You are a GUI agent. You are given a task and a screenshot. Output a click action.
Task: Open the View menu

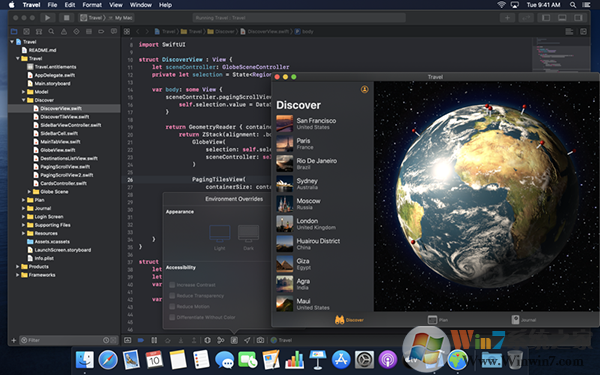coord(116,5)
